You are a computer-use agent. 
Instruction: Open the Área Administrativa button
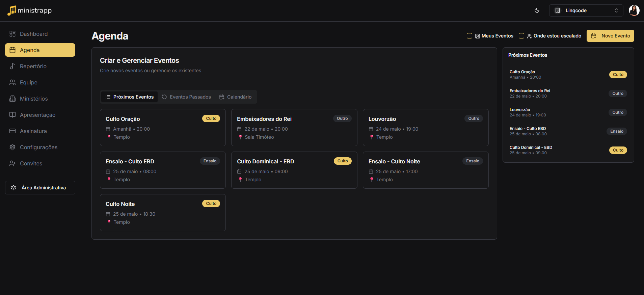point(40,188)
